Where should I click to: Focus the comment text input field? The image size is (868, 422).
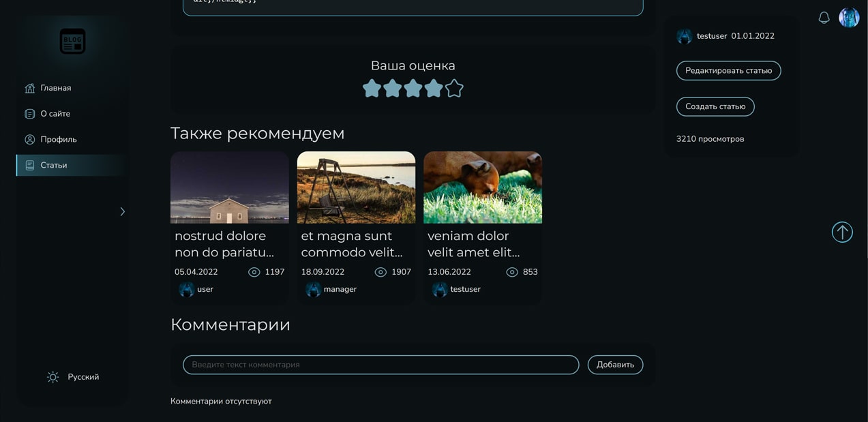[x=380, y=365]
